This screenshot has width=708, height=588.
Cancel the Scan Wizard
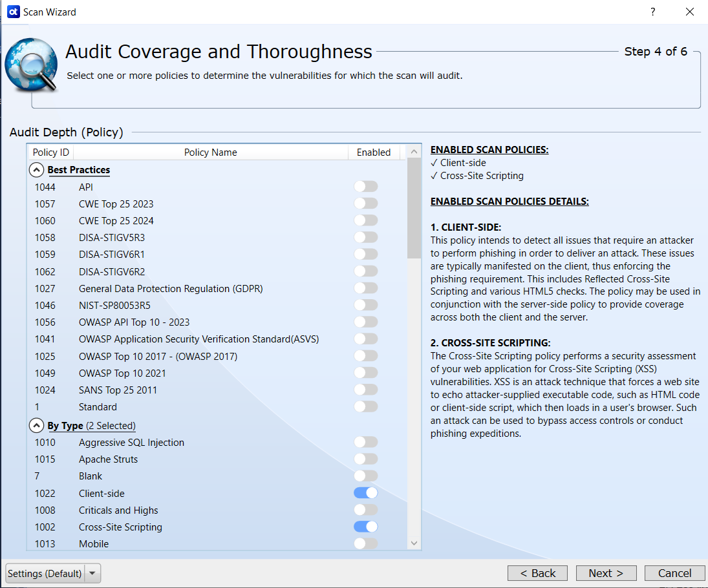click(674, 573)
